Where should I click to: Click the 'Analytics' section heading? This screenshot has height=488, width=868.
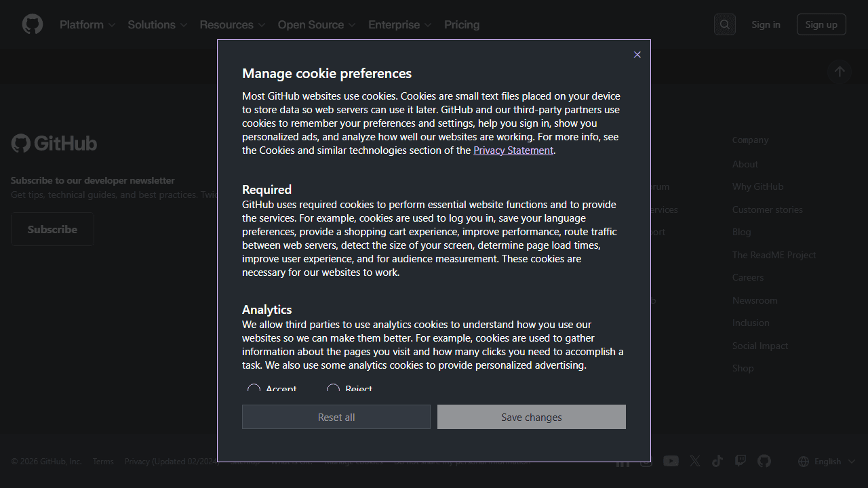click(x=267, y=310)
